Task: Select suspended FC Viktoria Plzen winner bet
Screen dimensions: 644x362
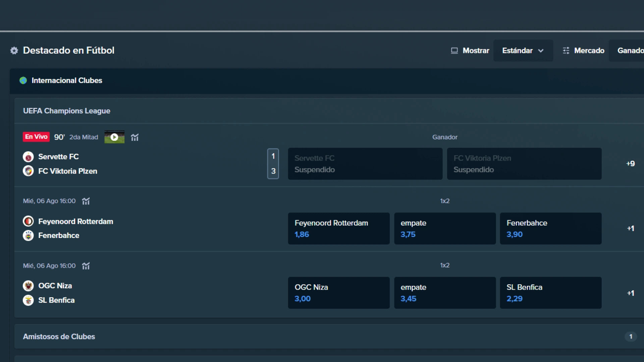Action: [524, 164]
